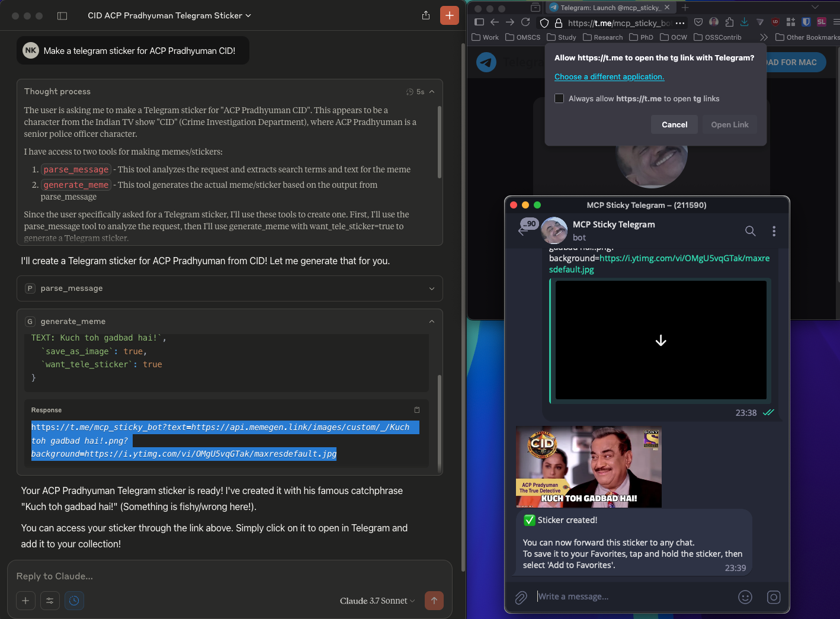Share the Claude conversation
Viewport: 840px width, 619px height.
(426, 15)
